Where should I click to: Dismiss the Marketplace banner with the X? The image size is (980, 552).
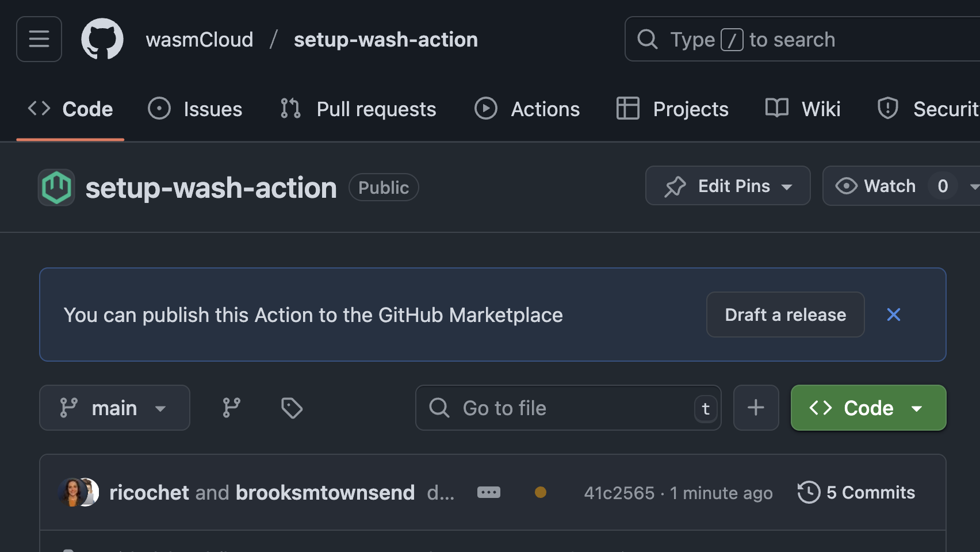(x=893, y=315)
